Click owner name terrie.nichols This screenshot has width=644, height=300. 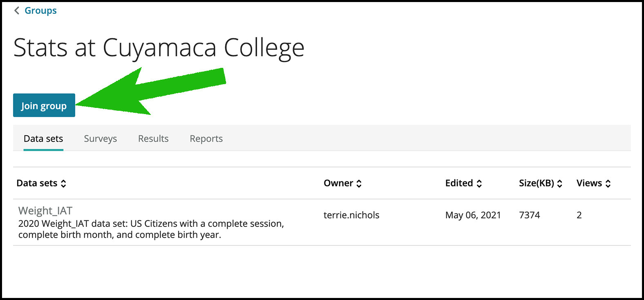[x=351, y=215]
